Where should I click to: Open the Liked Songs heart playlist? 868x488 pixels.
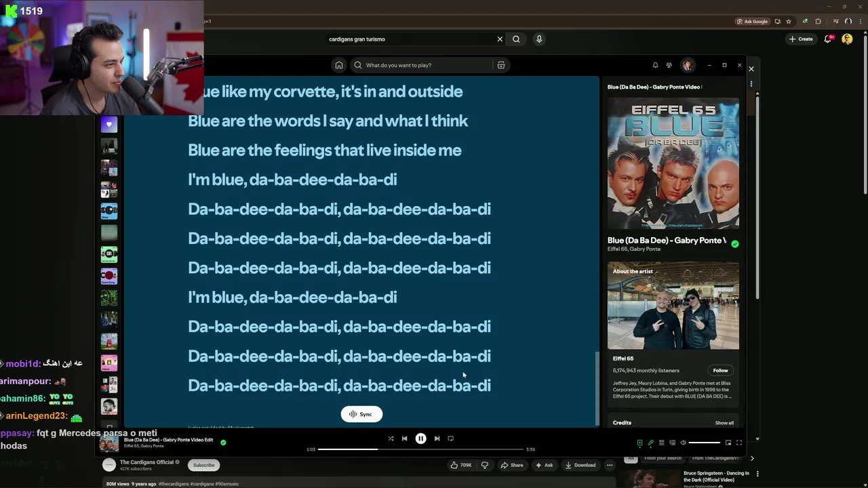[108, 125]
